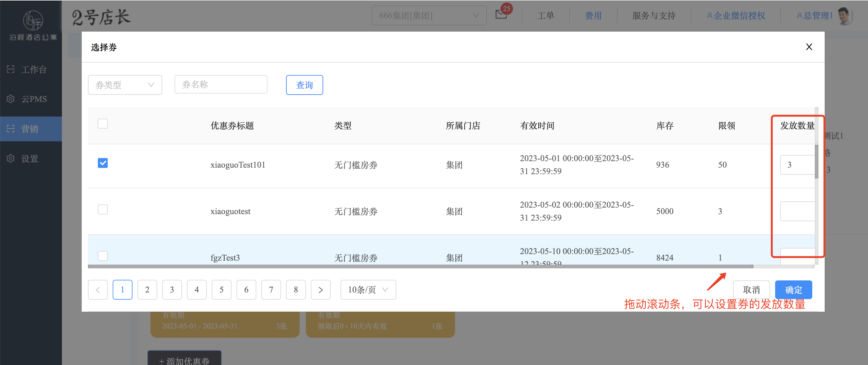Click the 设置 gear icon

pos(11,158)
